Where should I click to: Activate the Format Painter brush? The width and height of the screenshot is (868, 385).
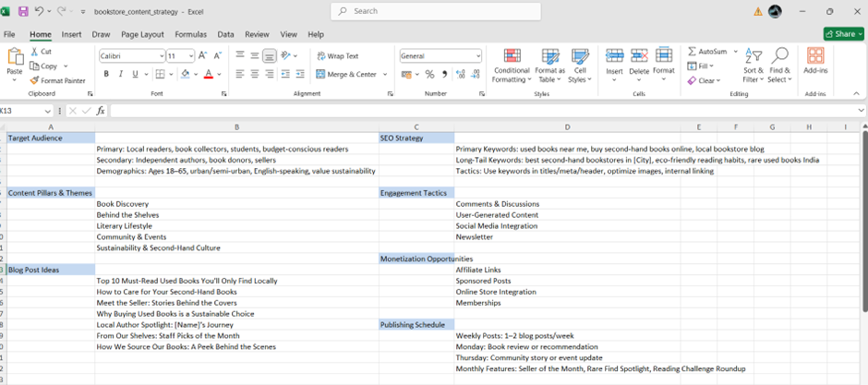tap(57, 80)
